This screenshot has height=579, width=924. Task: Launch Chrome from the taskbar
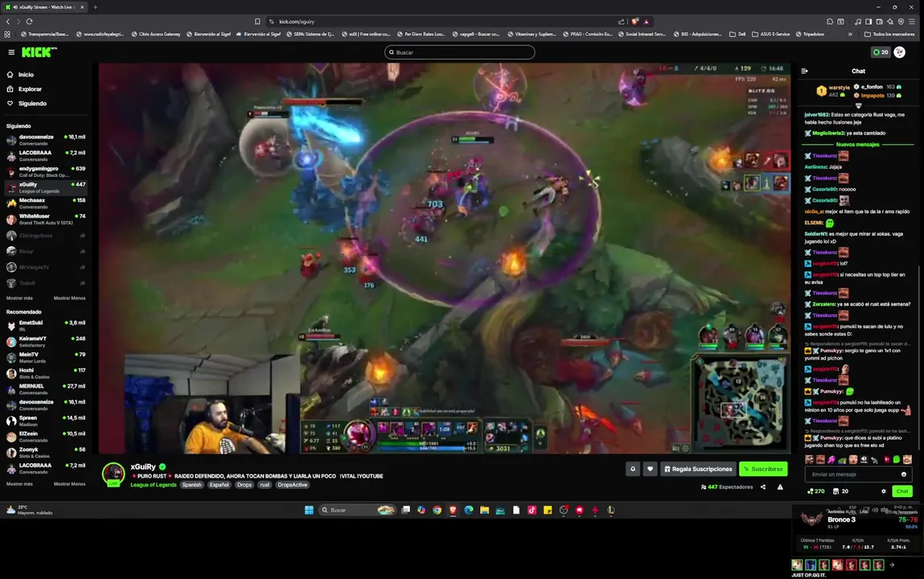437,510
